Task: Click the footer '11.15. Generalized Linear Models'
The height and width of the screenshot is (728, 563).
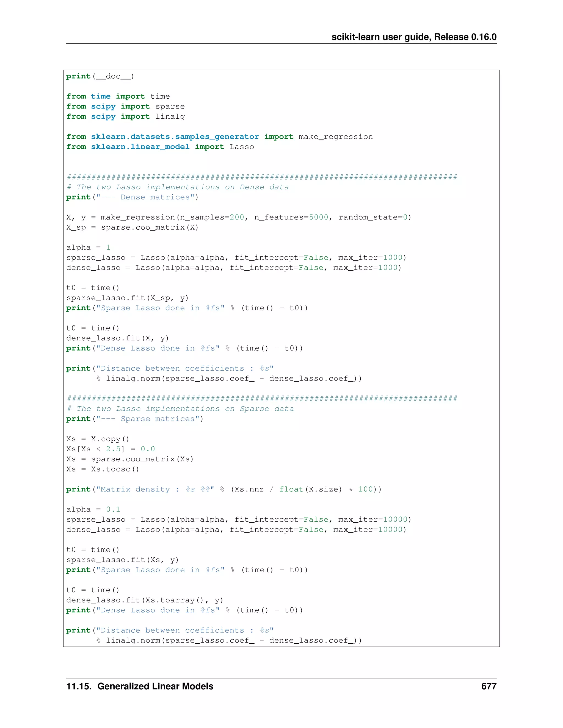Action: coord(140,686)
